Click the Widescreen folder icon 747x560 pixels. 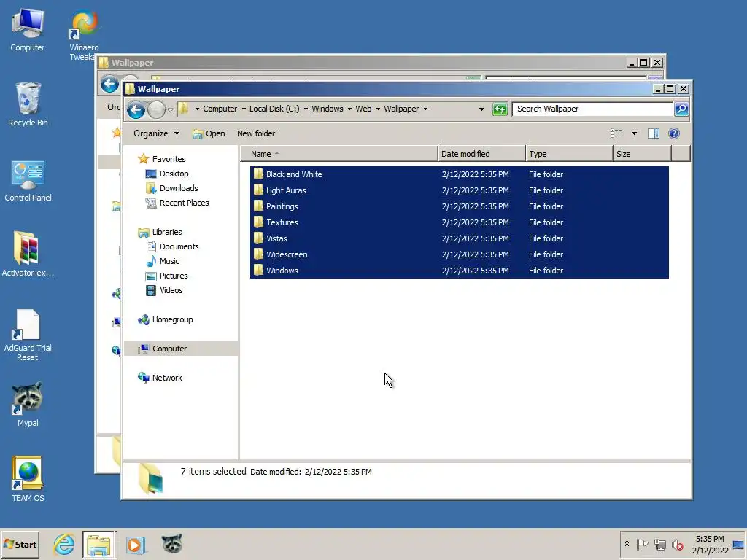click(x=258, y=254)
